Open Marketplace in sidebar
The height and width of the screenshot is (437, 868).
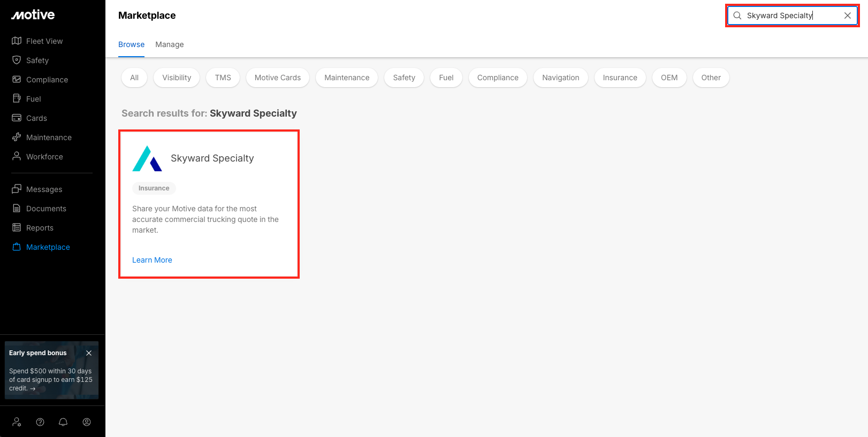(x=48, y=247)
